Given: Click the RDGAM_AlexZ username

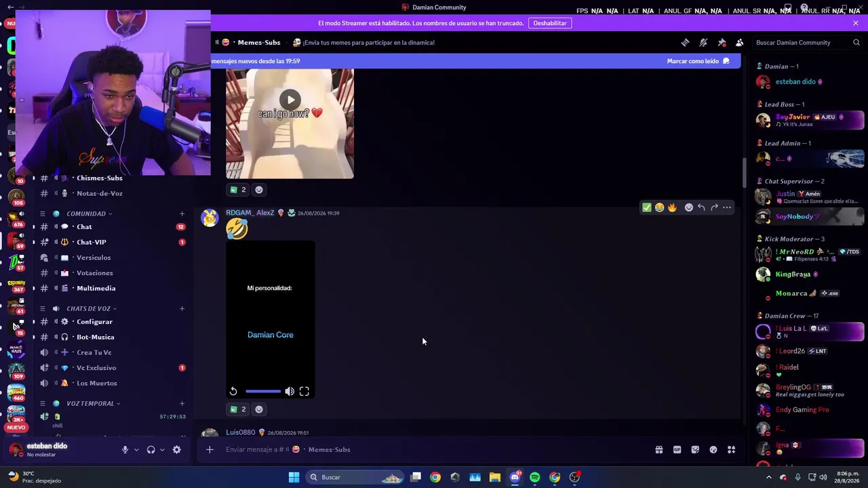Looking at the screenshot, I should (x=250, y=213).
